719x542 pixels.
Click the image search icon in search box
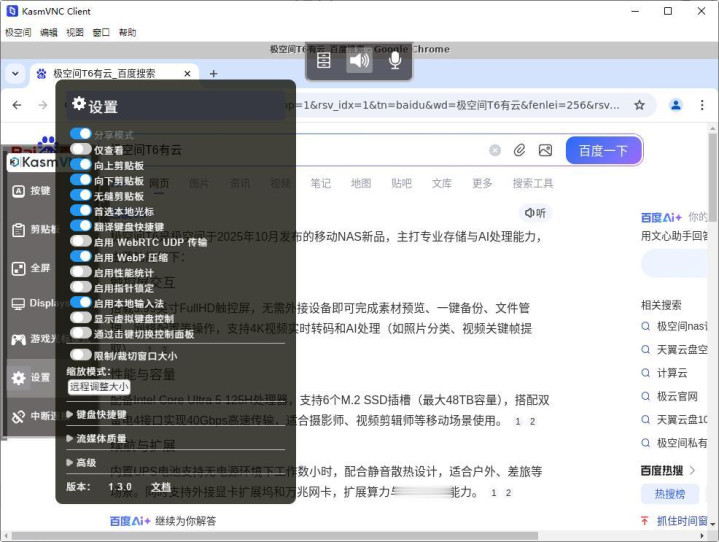pos(545,150)
